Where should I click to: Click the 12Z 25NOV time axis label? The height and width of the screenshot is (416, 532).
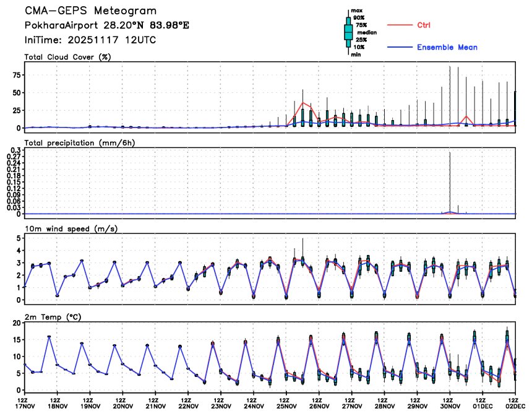(286, 404)
